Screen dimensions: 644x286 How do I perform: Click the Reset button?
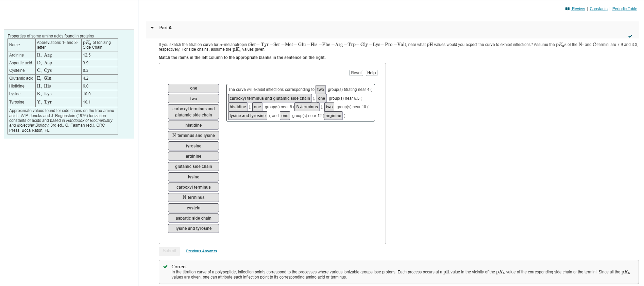tap(356, 73)
